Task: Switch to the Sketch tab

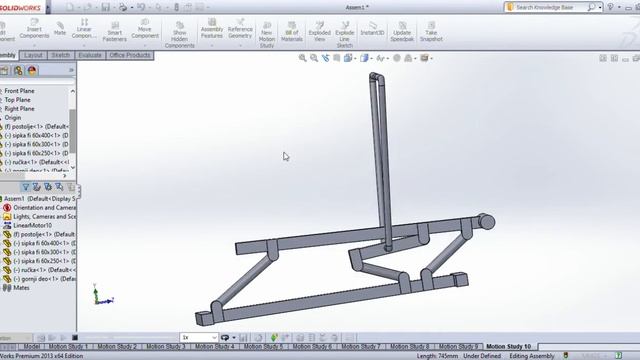Action: tap(60, 55)
